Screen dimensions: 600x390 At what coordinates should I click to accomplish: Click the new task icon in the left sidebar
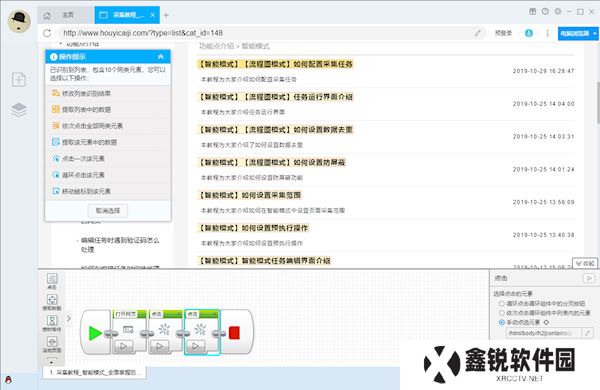click(x=19, y=79)
